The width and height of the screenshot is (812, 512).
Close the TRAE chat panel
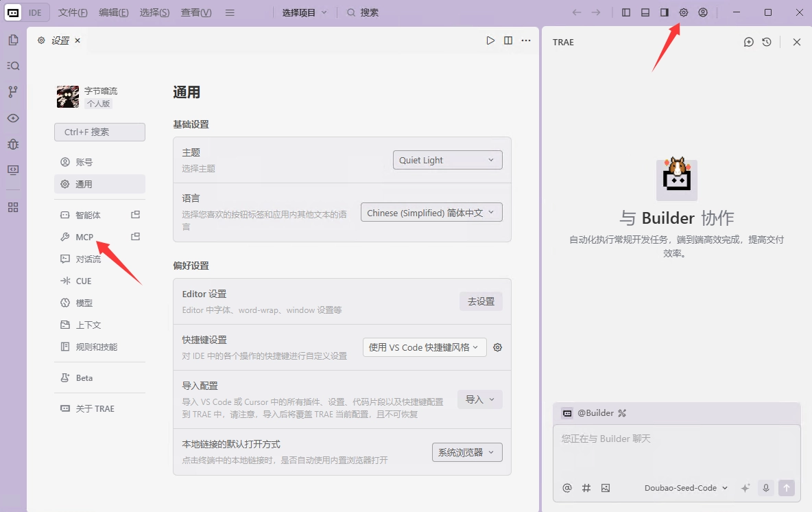(x=797, y=42)
